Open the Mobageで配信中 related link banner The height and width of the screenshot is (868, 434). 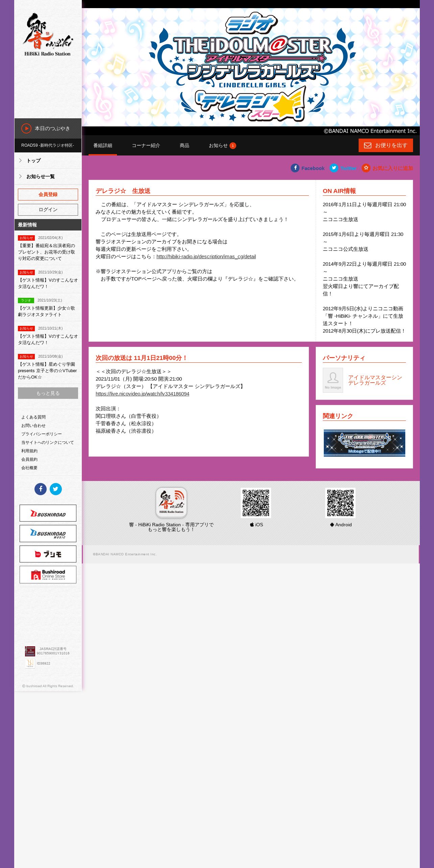[364, 443]
